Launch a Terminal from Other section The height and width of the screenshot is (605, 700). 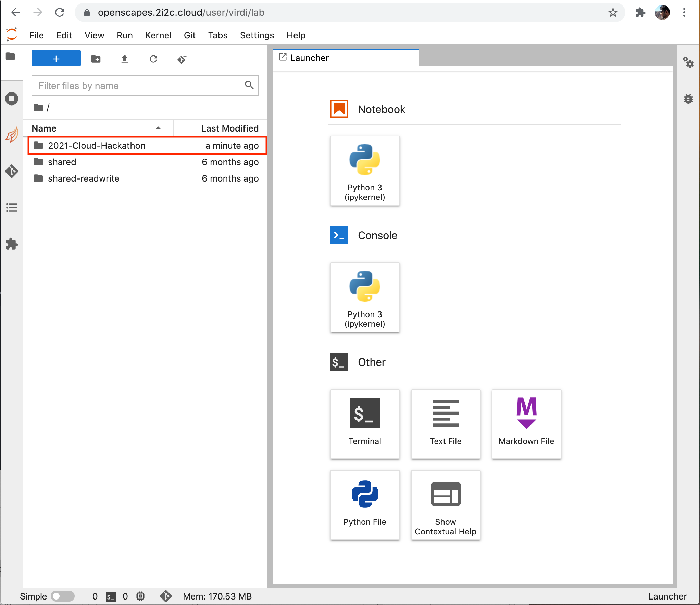(365, 424)
